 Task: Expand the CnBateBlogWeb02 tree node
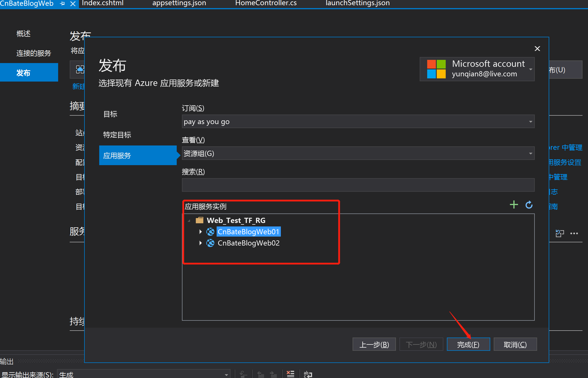point(200,243)
